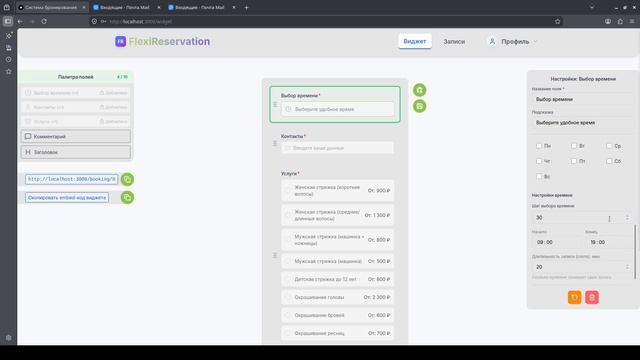Click lower green round button beside time field
Viewport: 640px width, 360px height.
[420, 106]
